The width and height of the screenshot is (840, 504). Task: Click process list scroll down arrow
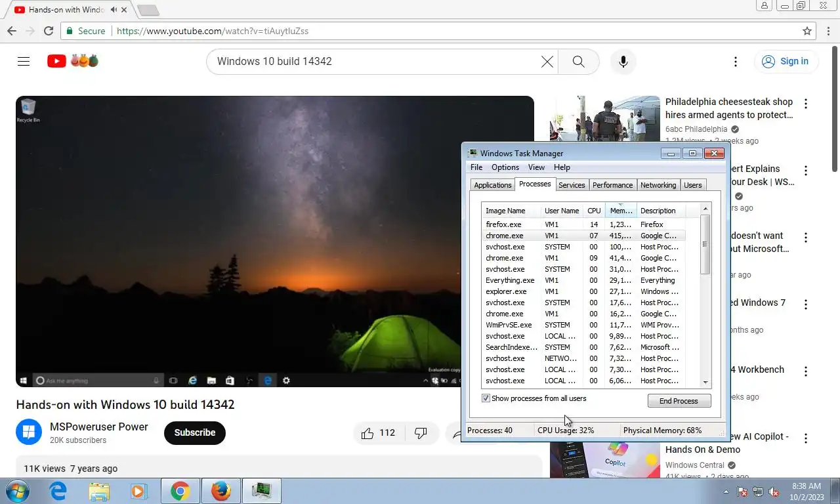(705, 382)
